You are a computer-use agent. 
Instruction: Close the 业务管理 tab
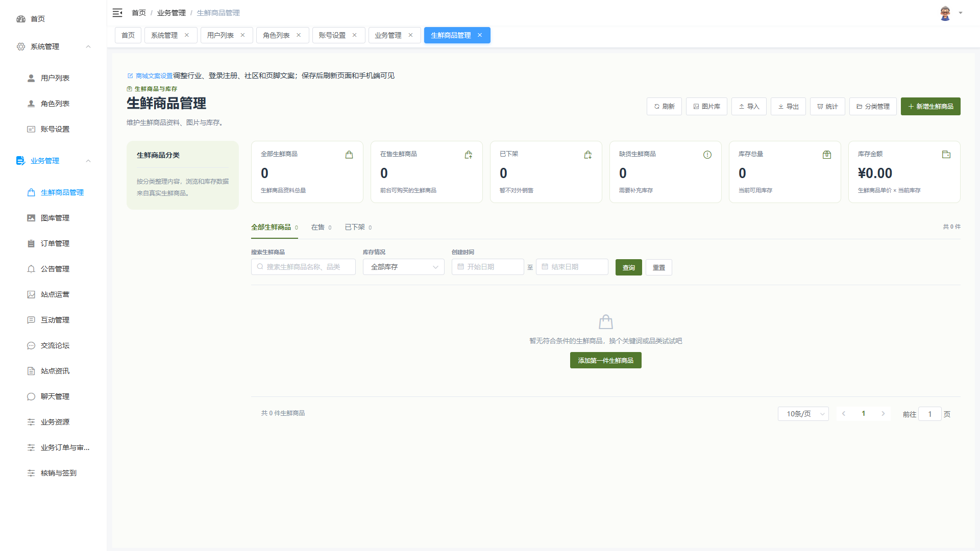410,35
